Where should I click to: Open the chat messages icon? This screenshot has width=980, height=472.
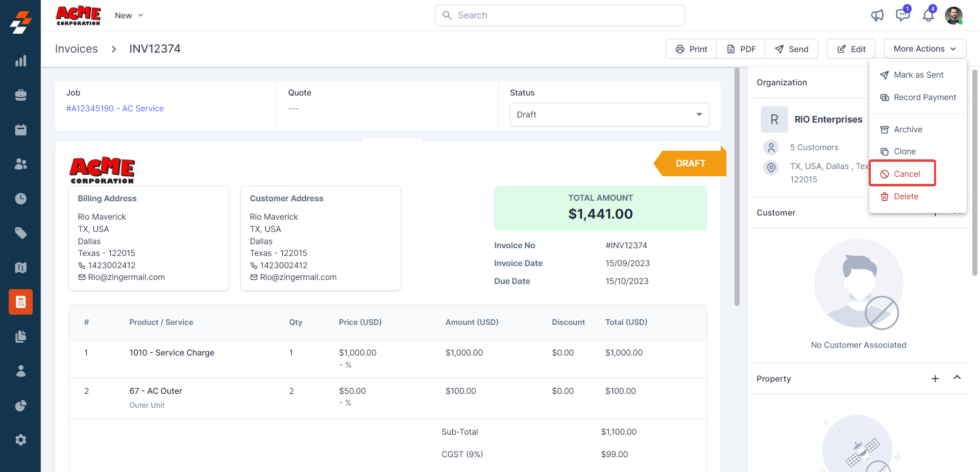tap(902, 15)
